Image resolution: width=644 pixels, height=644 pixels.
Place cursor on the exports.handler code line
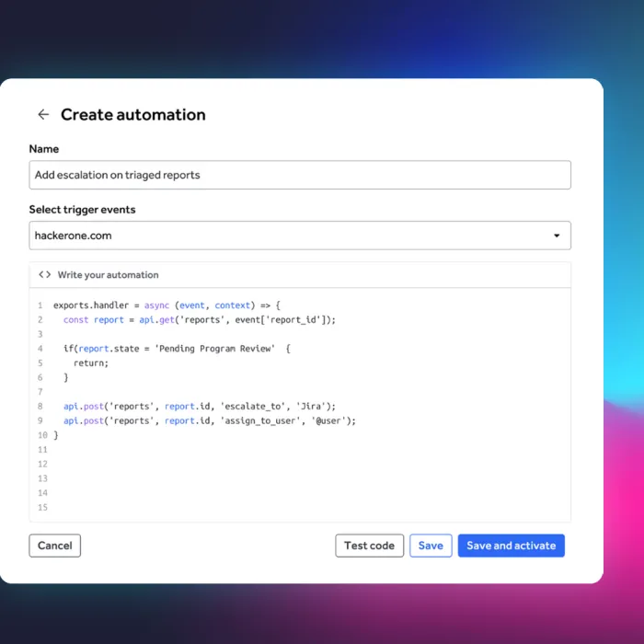click(166, 305)
